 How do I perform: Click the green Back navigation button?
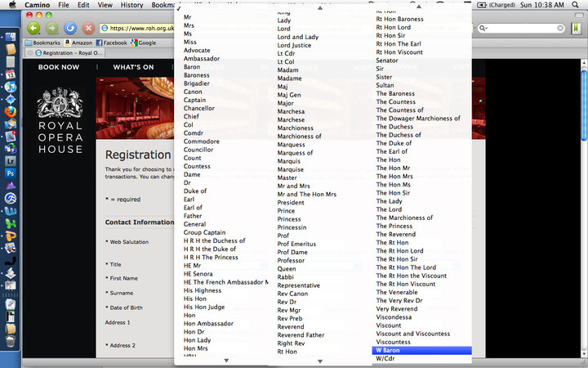point(33,28)
